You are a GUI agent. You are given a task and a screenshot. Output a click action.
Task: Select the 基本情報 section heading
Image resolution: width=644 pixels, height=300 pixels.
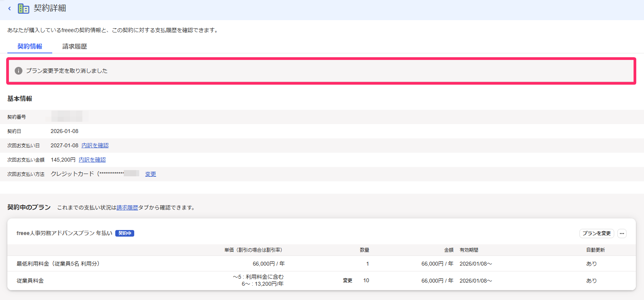click(20, 99)
